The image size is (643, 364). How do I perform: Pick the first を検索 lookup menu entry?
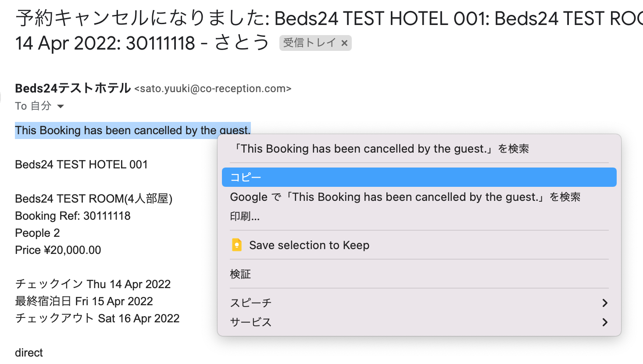coord(380,149)
